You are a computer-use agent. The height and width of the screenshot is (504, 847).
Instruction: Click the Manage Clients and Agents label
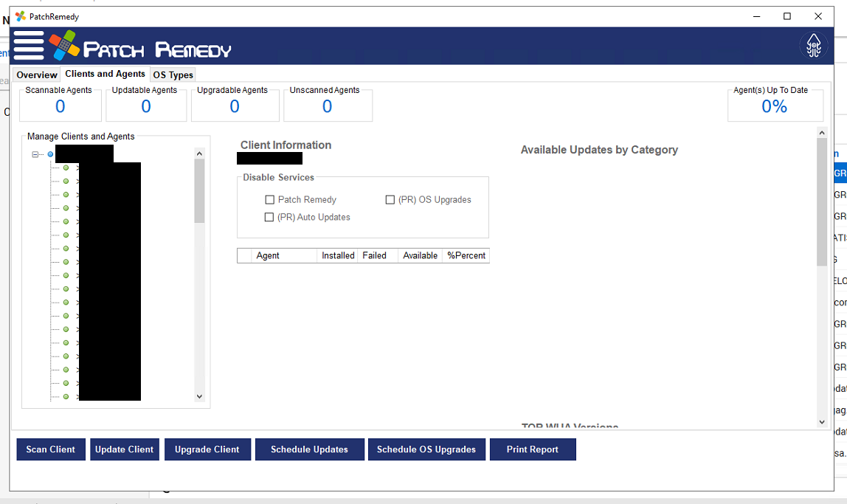[x=80, y=137]
